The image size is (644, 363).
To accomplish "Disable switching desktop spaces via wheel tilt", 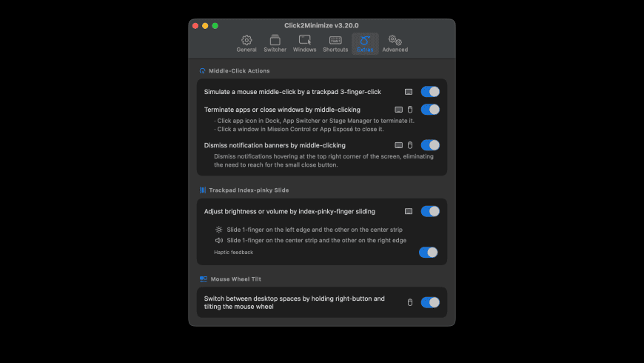I will [x=430, y=302].
